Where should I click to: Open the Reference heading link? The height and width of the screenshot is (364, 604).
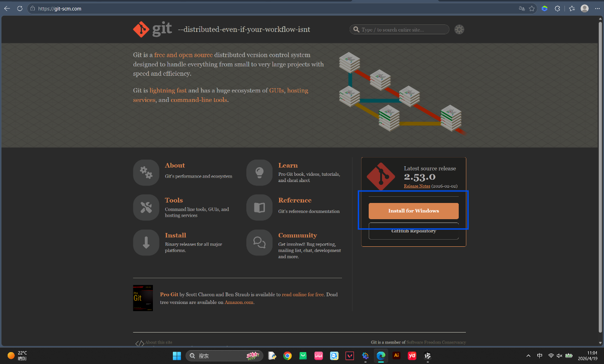tap(295, 200)
